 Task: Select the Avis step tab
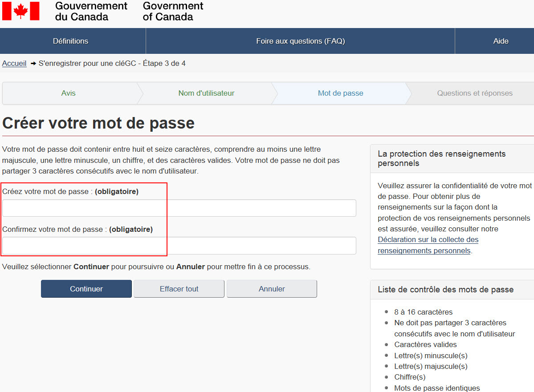pyautogui.click(x=69, y=93)
